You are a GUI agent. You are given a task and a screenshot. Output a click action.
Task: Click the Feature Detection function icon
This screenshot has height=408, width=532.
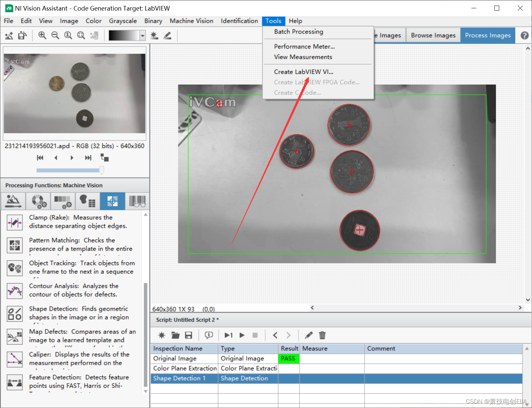(x=15, y=382)
